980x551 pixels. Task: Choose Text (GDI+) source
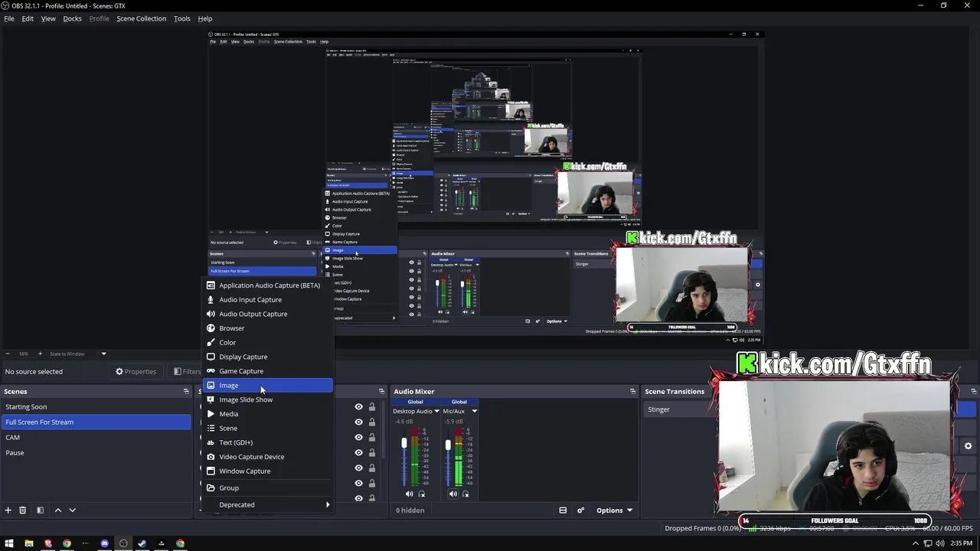pos(268,442)
